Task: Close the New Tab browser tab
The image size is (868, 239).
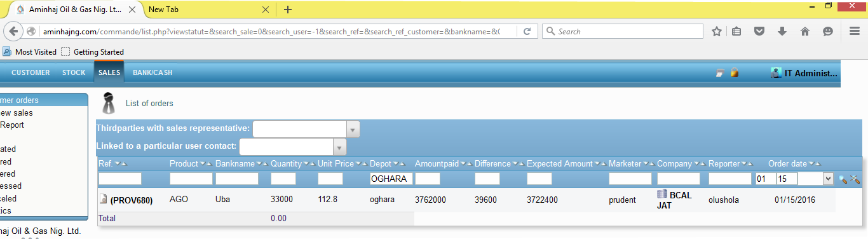Action: pos(266,10)
